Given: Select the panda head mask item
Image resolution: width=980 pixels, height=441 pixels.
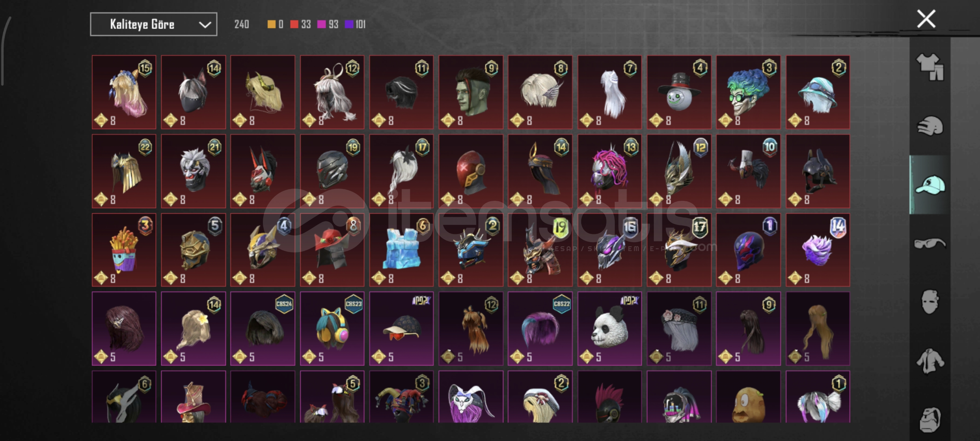Looking at the screenshot, I should click(609, 329).
